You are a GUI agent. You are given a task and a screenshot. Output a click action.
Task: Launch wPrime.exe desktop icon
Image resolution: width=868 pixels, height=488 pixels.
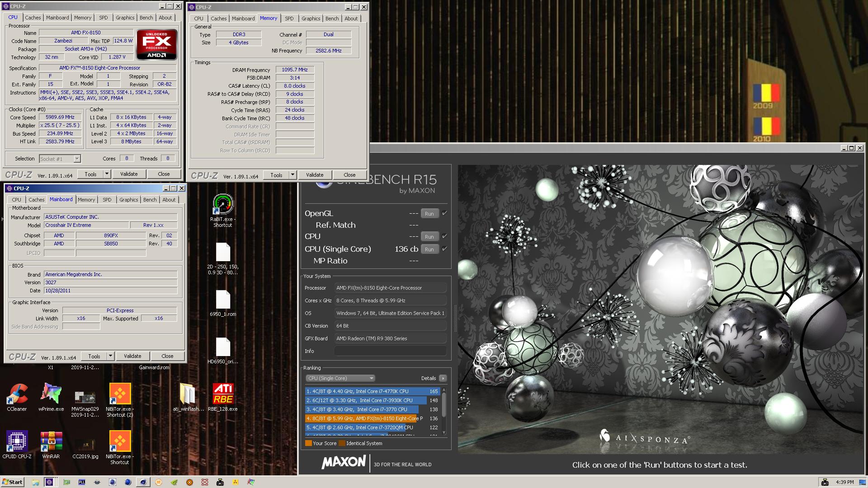[x=51, y=397]
